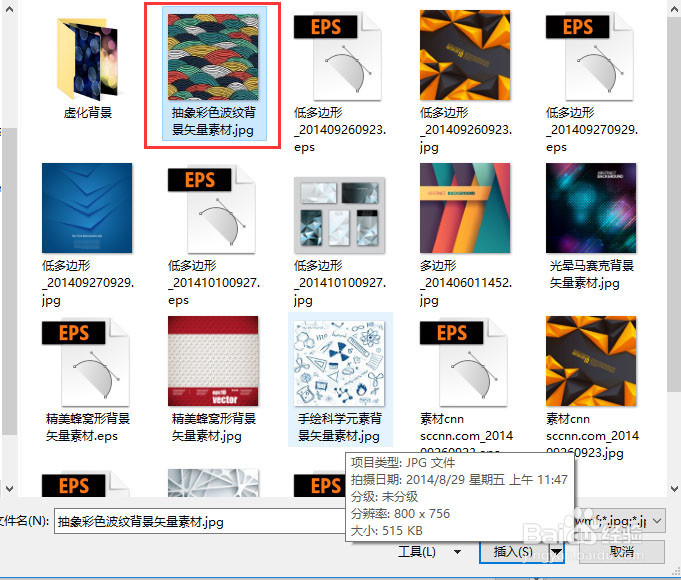Viewport: 681px width, 580px height.
Task: Select the 精美蜂窝形背景矢量素材.eps file icon
Action: click(86, 362)
